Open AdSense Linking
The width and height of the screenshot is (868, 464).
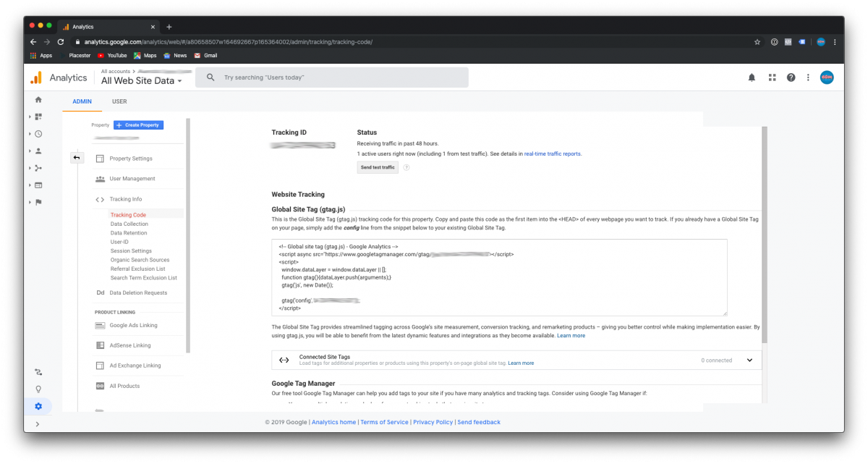coord(130,345)
